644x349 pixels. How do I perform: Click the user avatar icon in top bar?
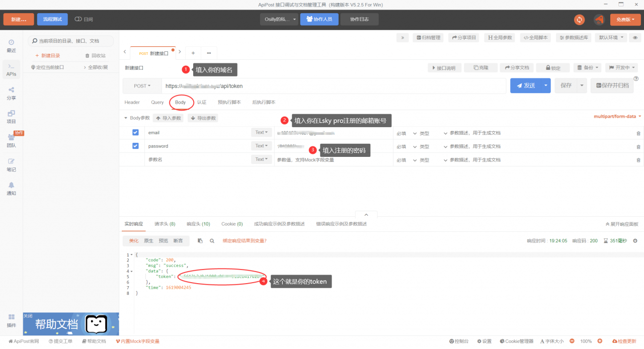click(x=599, y=20)
